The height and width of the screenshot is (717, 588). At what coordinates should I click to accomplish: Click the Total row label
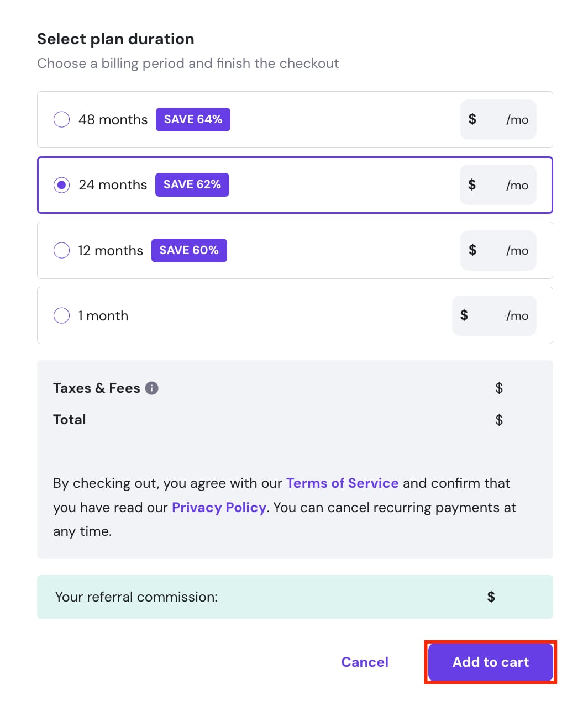[x=70, y=420]
